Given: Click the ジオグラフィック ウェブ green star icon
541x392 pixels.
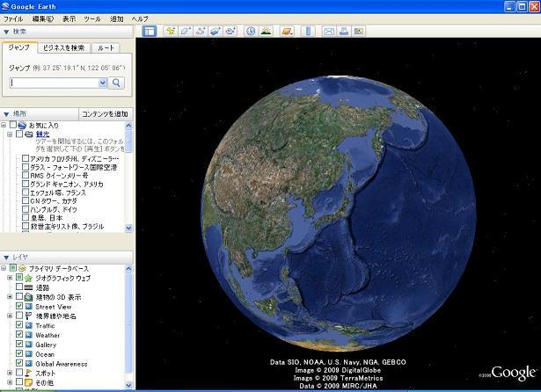Looking at the screenshot, I should (x=29, y=278).
